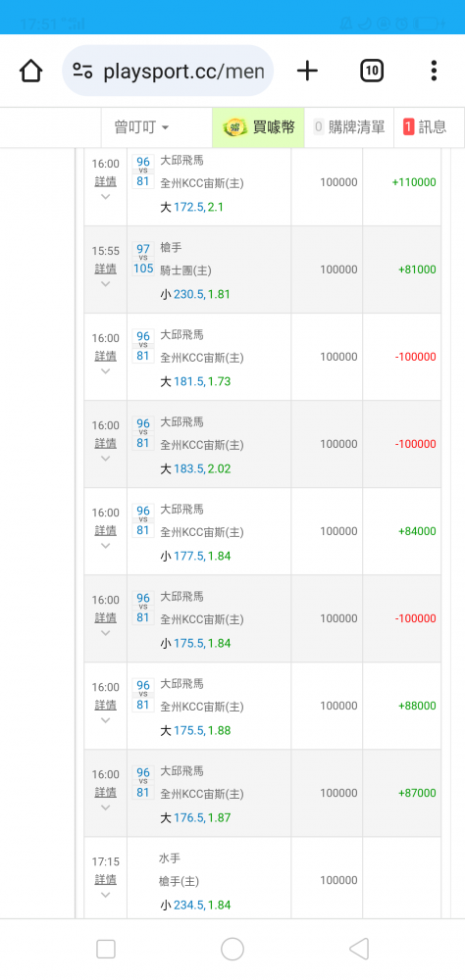Image resolution: width=465 pixels, height=980 pixels.
Task: Expand the 15:55 槍手 row chevron
Action: (105, 284)
